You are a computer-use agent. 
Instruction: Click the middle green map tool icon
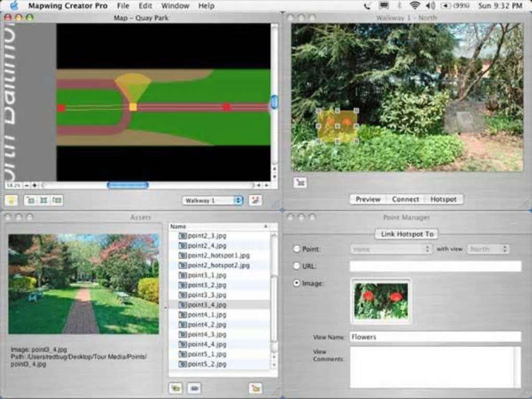[44, 200]
